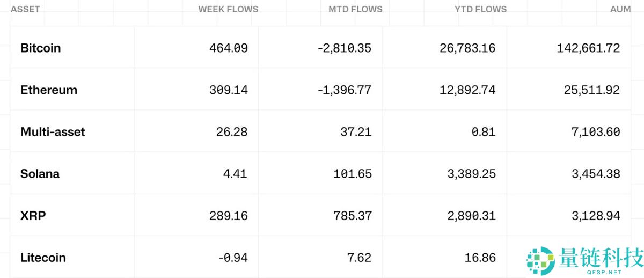Sort by the WEEK FLOWS column header

click(228, 9)
